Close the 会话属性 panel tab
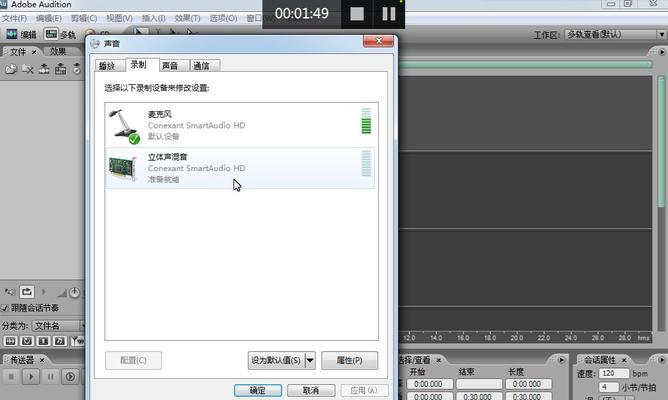Image resolution: width=668 pixels, height=400 pixels. [624, 360]
